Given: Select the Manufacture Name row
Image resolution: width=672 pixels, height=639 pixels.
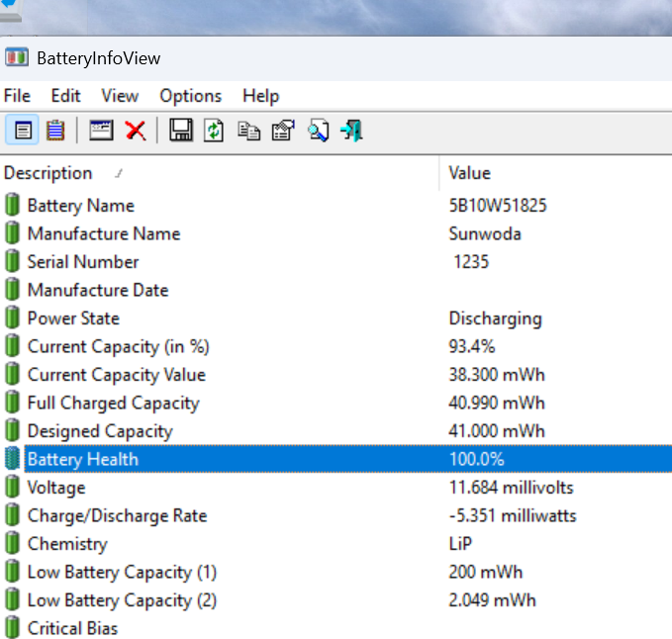Looking at the screenshot, I should [x=336, y=233].
